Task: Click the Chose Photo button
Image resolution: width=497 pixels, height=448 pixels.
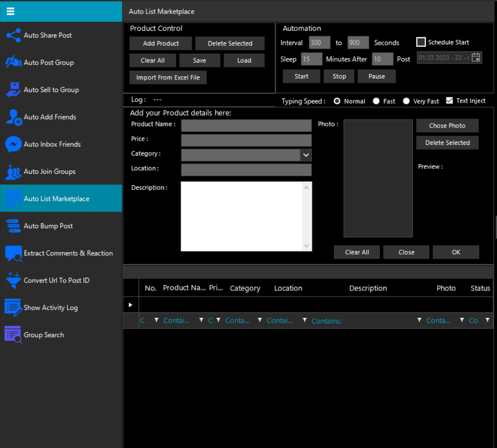Action: click(447, 126)
